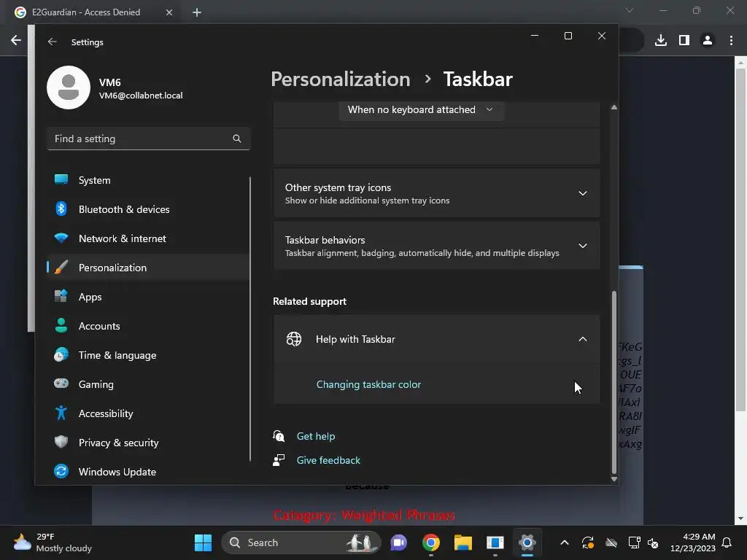
Task: Click the sync status tray icon
Action: (x=588, y=542)
